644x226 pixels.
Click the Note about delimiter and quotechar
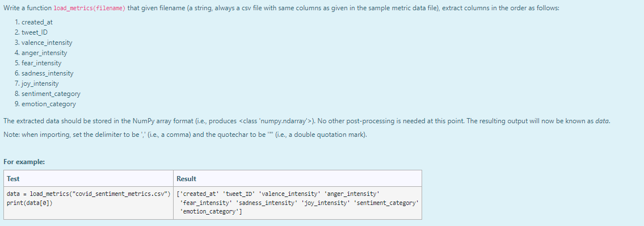pos(185,135)
